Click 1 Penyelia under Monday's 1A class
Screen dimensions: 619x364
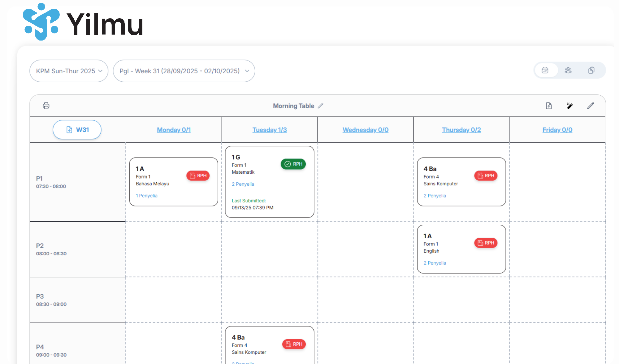pos(146,195)
